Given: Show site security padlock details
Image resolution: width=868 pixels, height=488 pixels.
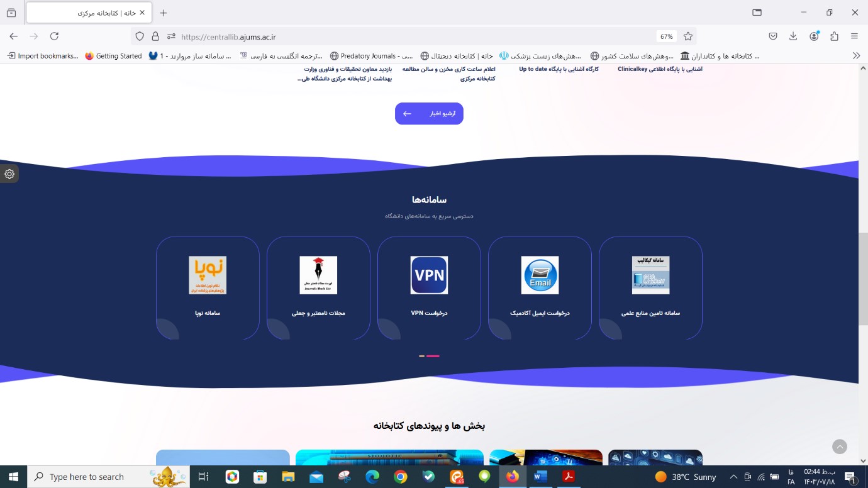Looking at the screenshot, I should tap(155, 36).
